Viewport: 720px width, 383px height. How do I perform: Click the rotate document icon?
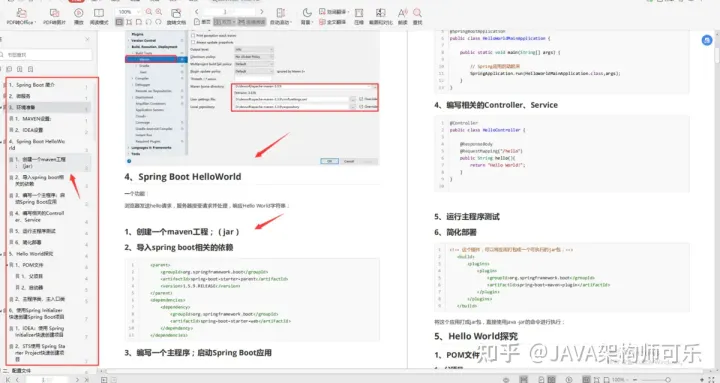[x=176, y=16]
